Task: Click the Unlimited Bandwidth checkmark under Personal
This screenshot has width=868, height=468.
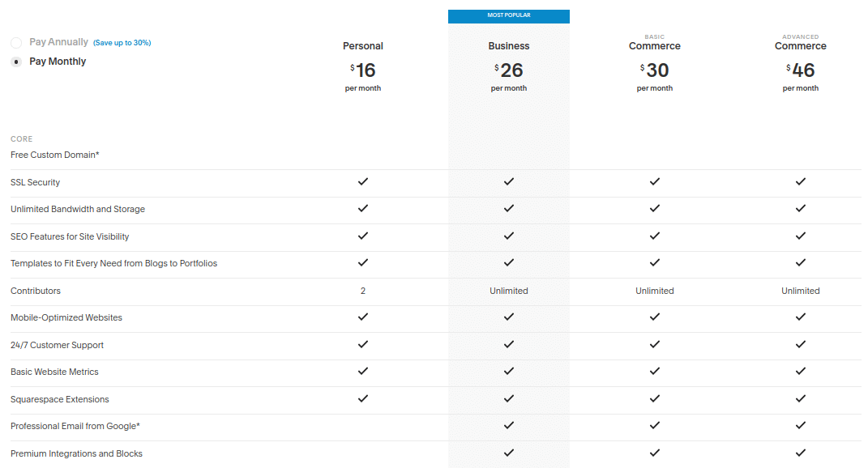Action: [362, 209]
